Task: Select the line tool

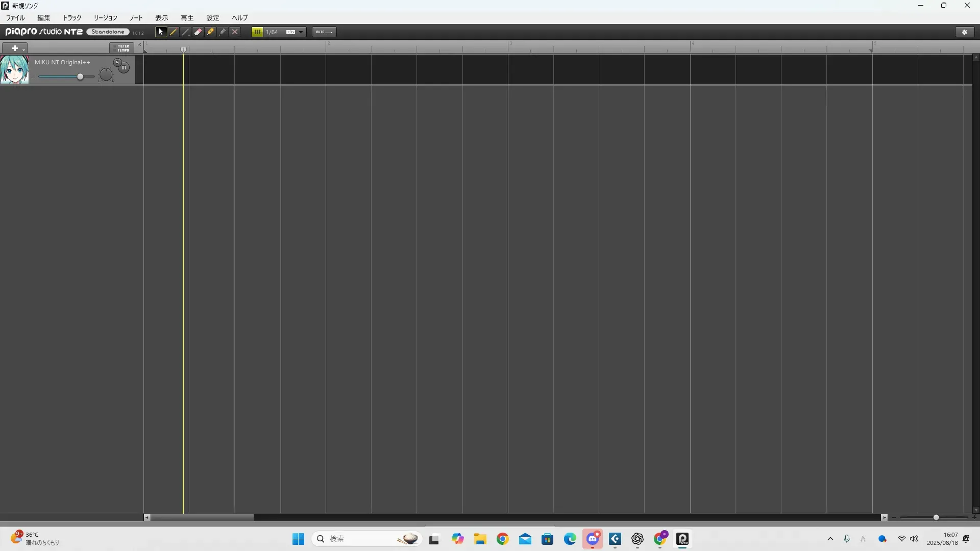Action: [186, 32]
